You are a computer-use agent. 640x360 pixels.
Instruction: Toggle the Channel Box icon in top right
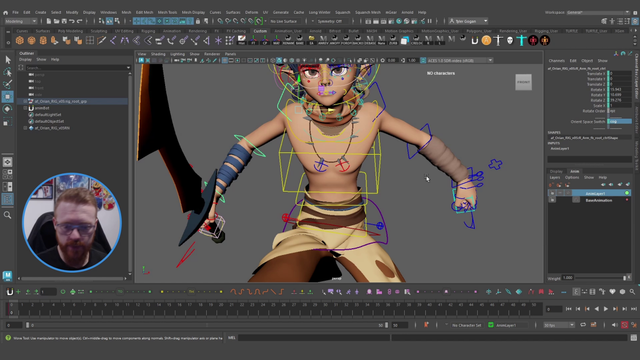coord(635,21)
